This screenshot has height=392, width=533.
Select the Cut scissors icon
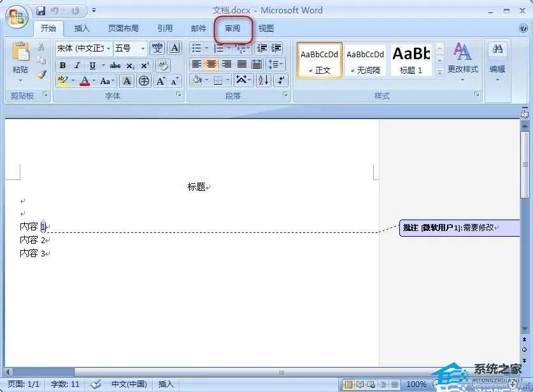pyautogui.click(x=41, y=47)
